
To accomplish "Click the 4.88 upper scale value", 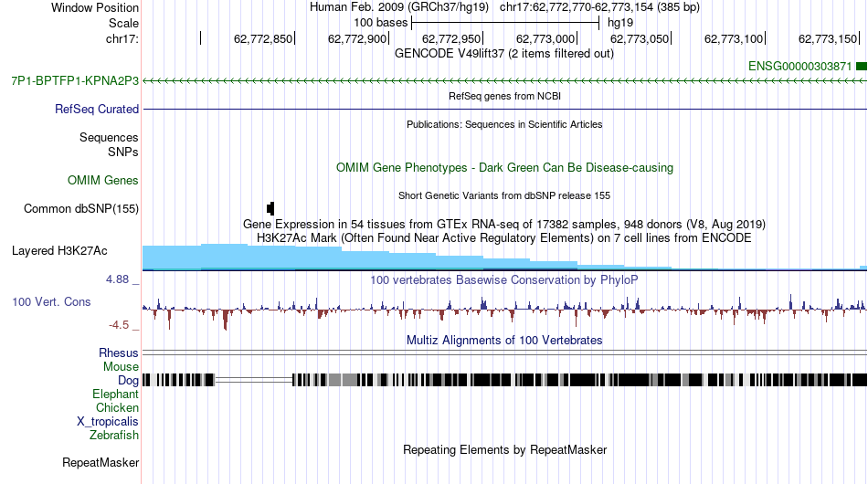I will coord(117,279).
